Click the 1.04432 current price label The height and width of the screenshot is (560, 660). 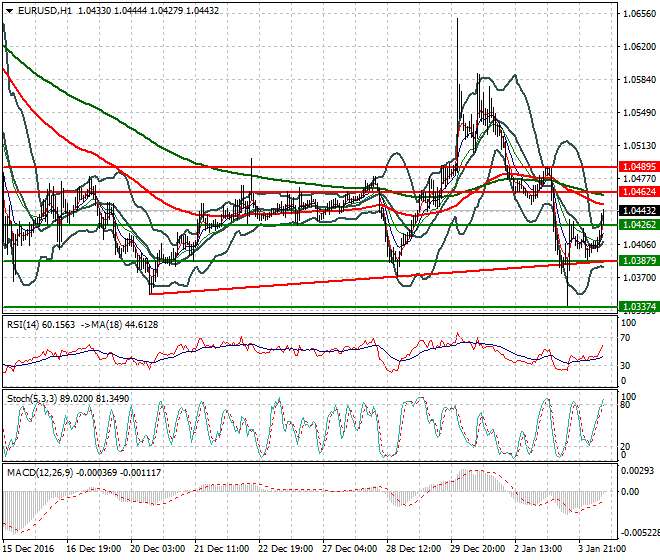tap(639, 211)
